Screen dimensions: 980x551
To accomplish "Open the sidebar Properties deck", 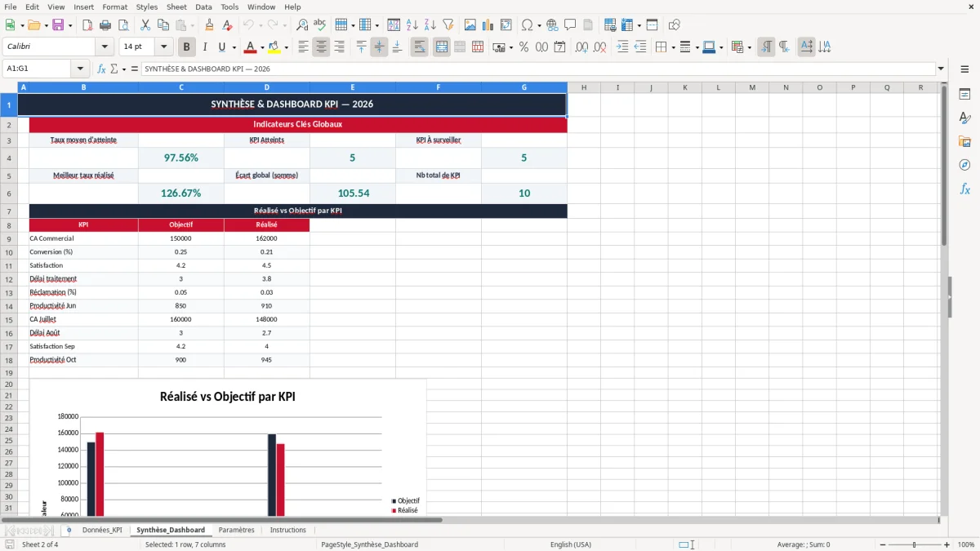I will pos(964,95).
